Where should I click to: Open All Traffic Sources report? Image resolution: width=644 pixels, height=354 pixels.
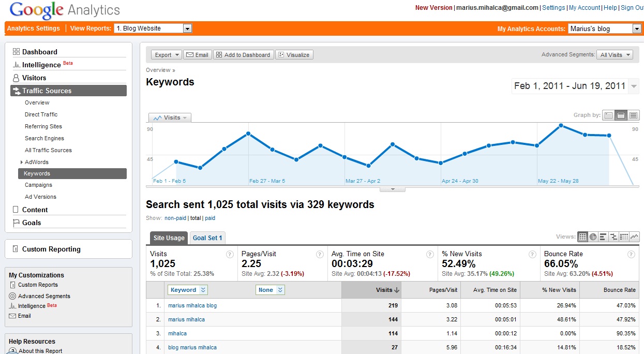[x=48, y=150]
